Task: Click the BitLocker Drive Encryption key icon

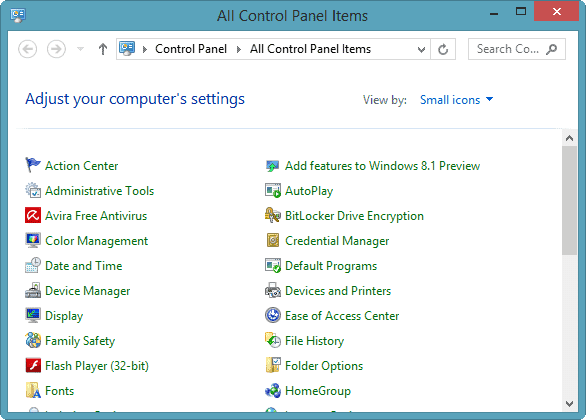Action: pyautogui.click(x=273, y=216)
